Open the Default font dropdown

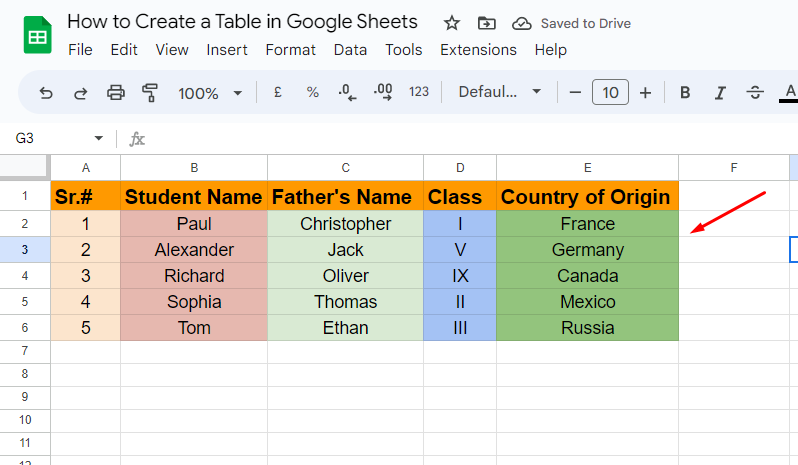point(499,92)
